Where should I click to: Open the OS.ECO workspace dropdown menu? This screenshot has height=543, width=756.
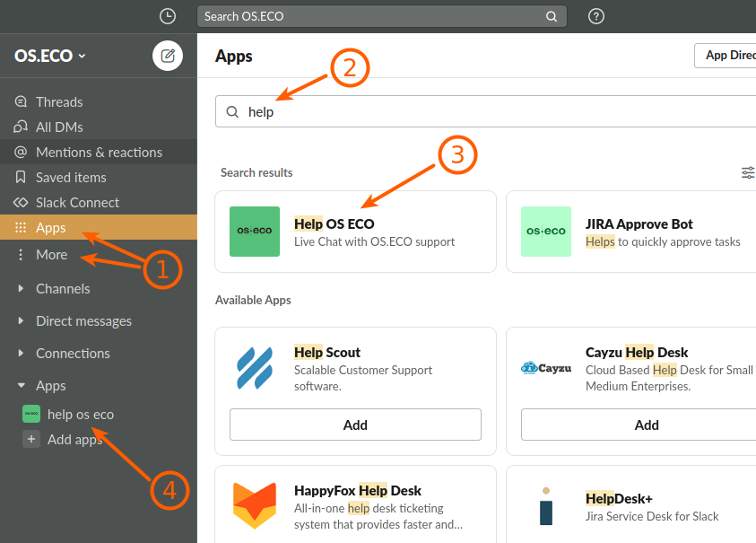pyautogui.click(x=50, y=56)
